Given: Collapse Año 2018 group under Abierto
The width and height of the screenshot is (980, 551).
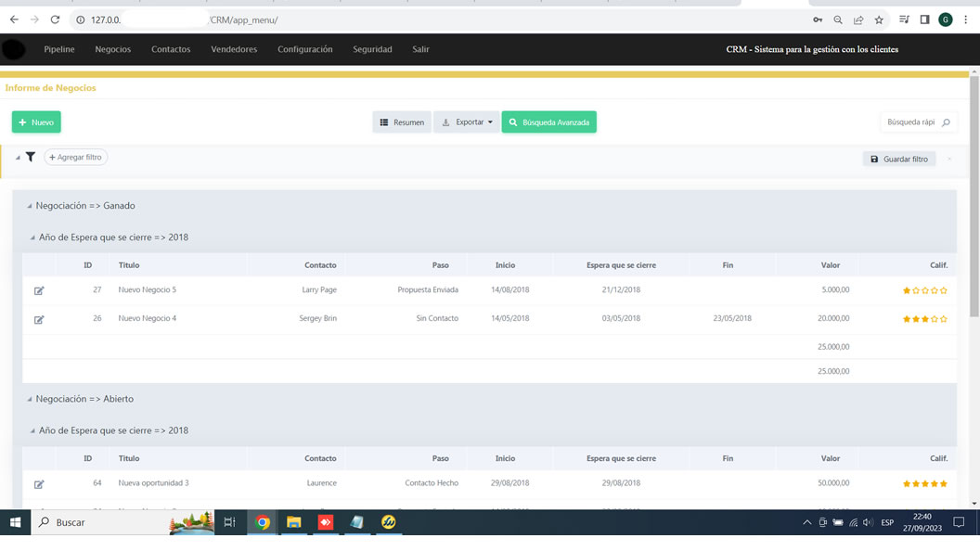Looking at the screenshot, I should pyautogui.click(x=32, y=430).
